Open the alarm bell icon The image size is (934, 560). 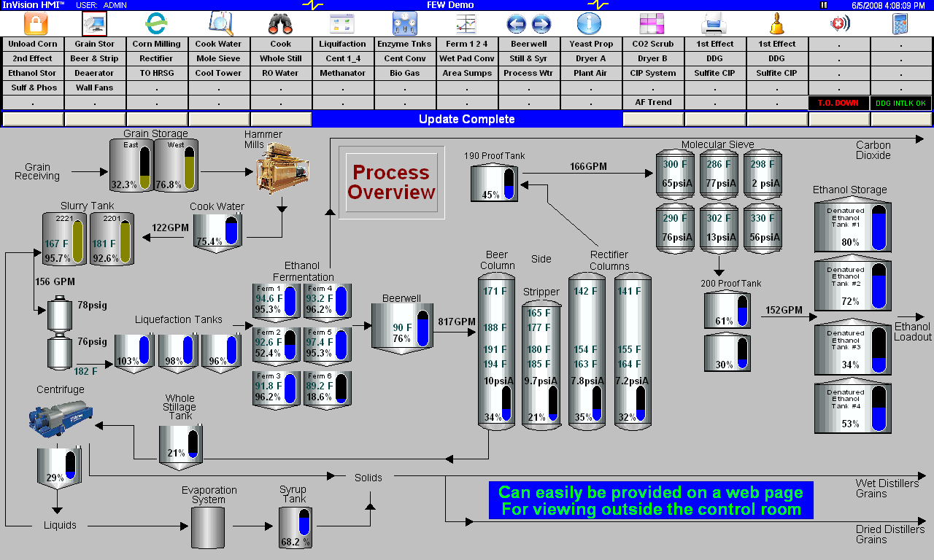(x=776, y=24)
